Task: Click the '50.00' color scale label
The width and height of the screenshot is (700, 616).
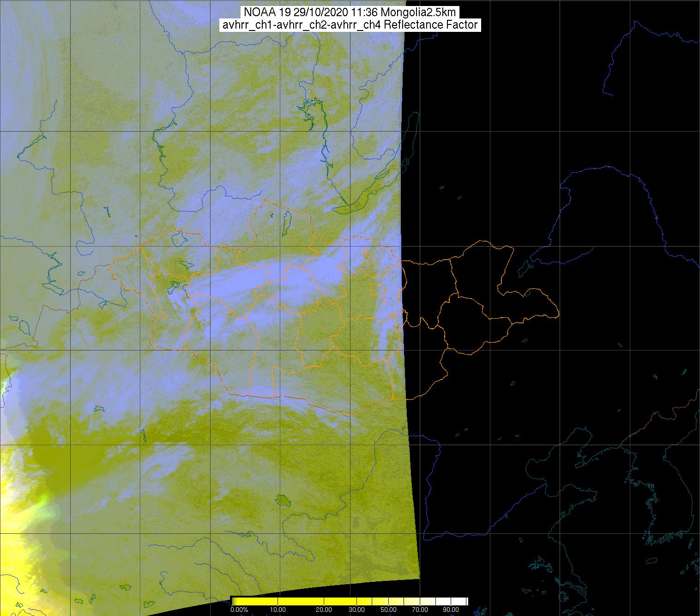Action: click(389, 610)
